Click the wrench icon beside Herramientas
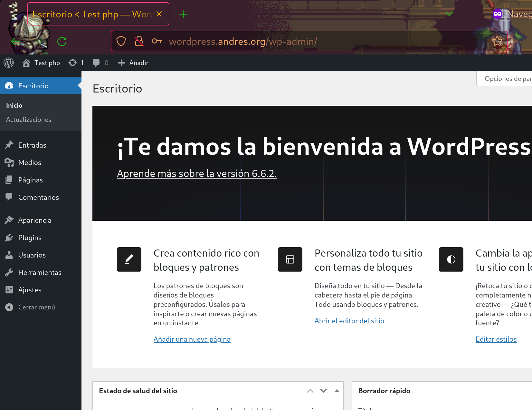Screen dimensions: 532x410 coord(9,272)
